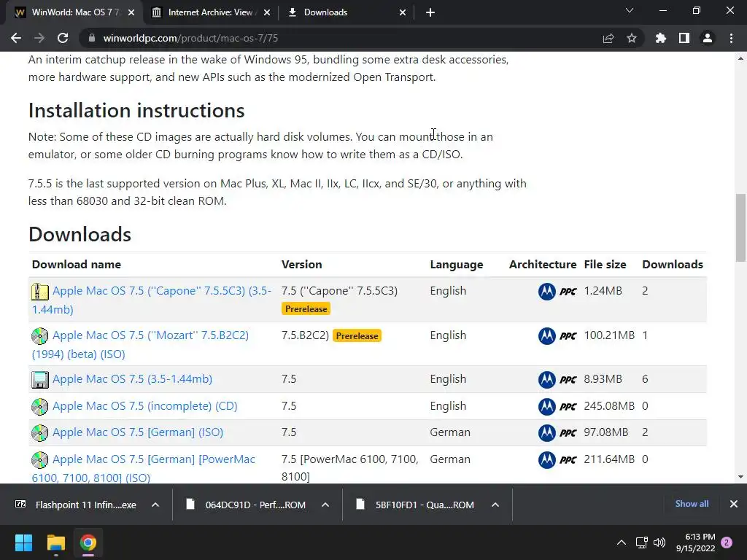Expand options for Flashpoint 11 download
Image resolution: width=747 pixels, height=560 pixels.
(x=155, y=505)
